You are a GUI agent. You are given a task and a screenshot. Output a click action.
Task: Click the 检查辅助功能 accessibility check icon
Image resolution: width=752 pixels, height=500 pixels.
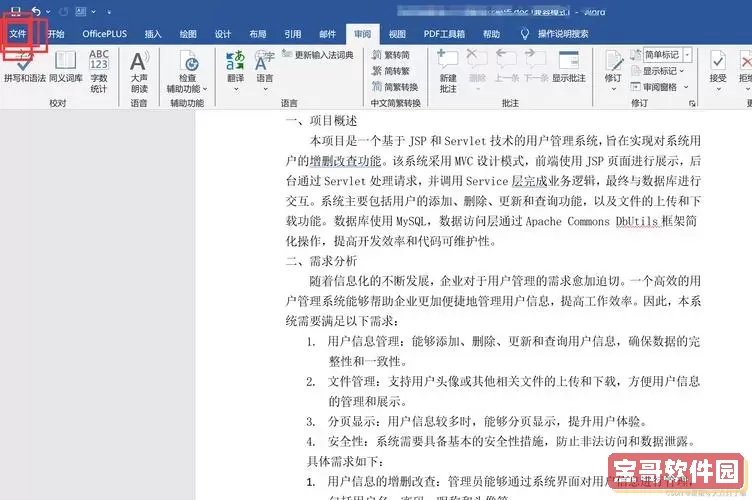pyautogui.click(x=189, y=61)
